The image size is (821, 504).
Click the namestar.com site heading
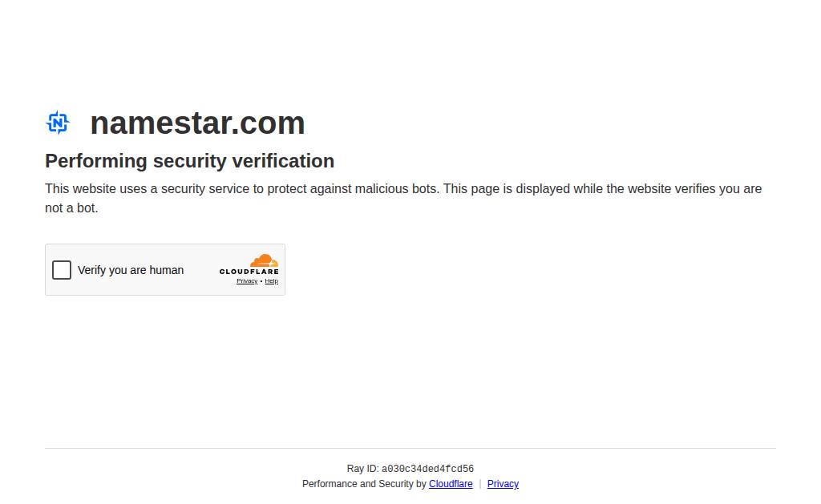pos(197,123)
